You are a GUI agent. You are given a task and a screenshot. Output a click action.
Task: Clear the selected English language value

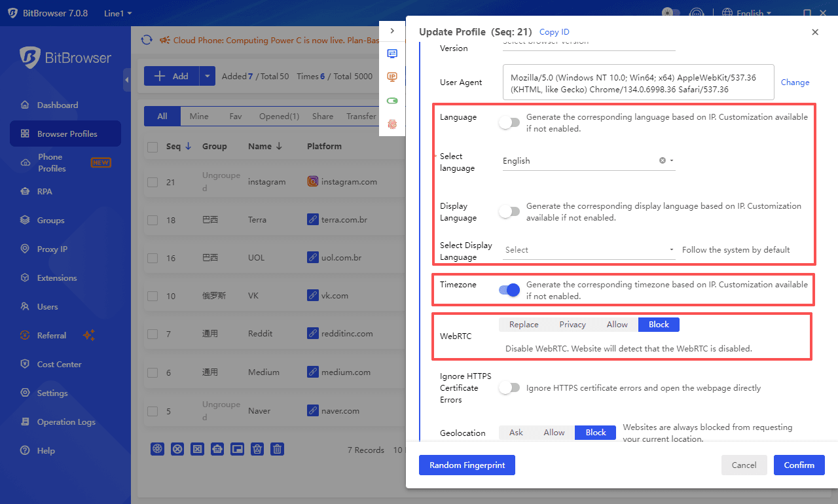tap(662, 160)
